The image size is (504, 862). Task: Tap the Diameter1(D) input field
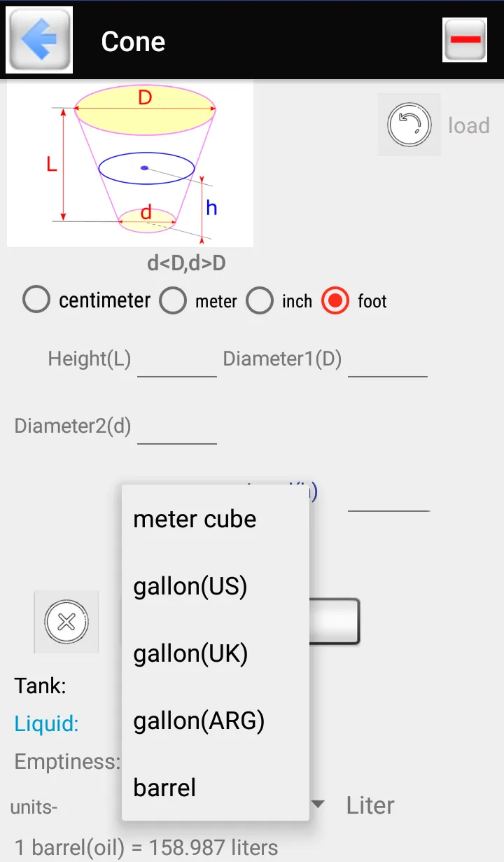click(x=388, y=360)
